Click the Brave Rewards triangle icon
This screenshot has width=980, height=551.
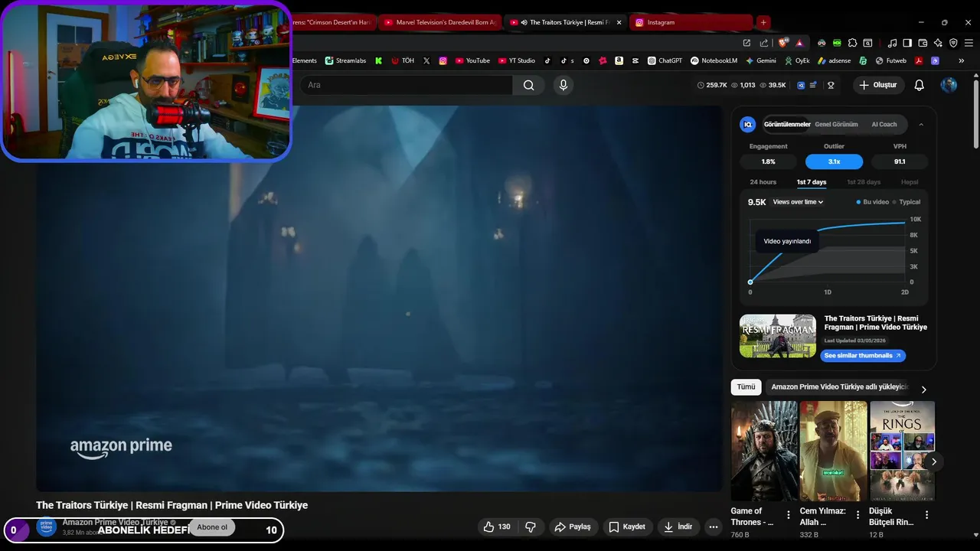click(x=799, y=43)
